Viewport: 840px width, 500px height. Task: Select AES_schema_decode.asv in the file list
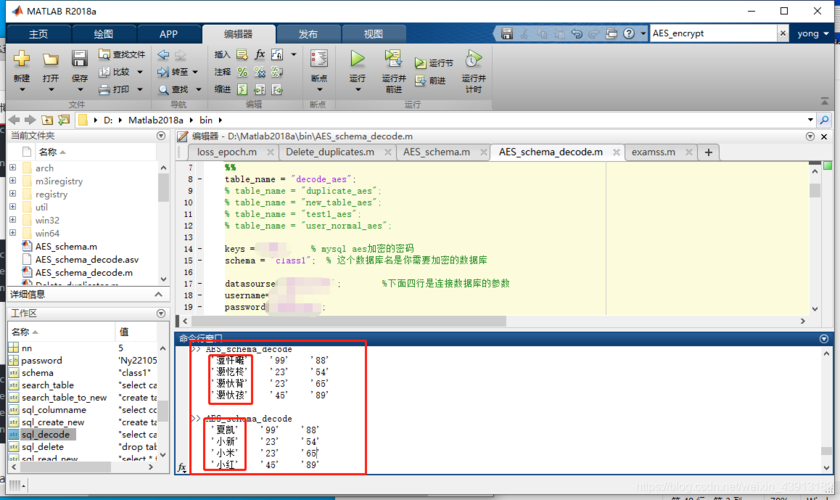click(x=87, y=259)
